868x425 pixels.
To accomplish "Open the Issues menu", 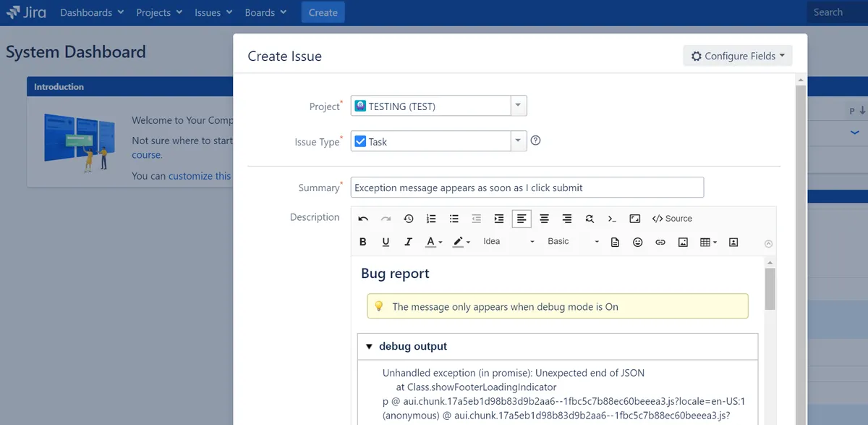I will click(x=213, y=12).
